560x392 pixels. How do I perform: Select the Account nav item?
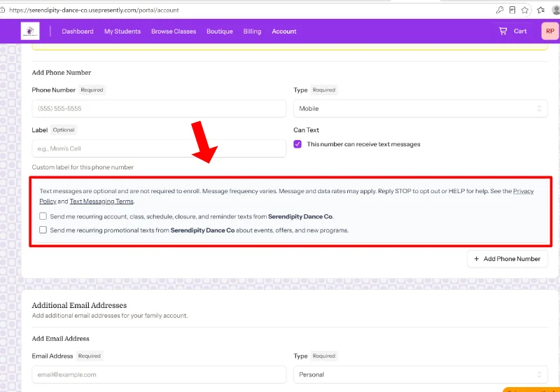point(284,31)
